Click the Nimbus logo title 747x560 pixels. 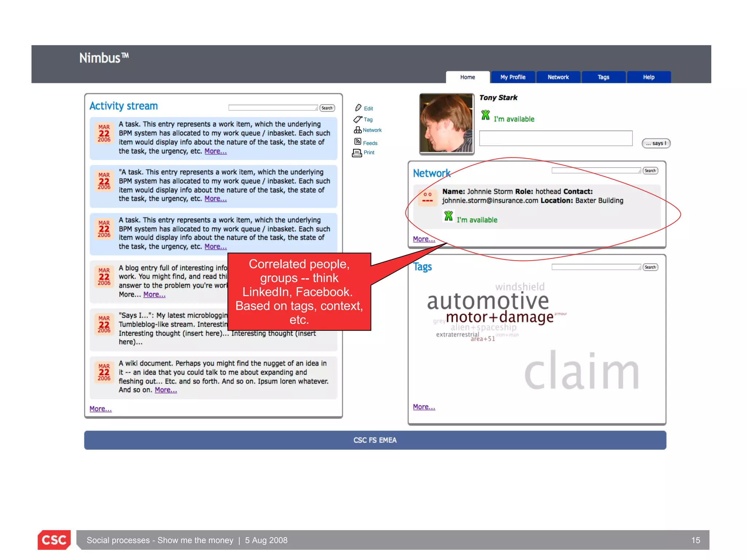[104, 58]
